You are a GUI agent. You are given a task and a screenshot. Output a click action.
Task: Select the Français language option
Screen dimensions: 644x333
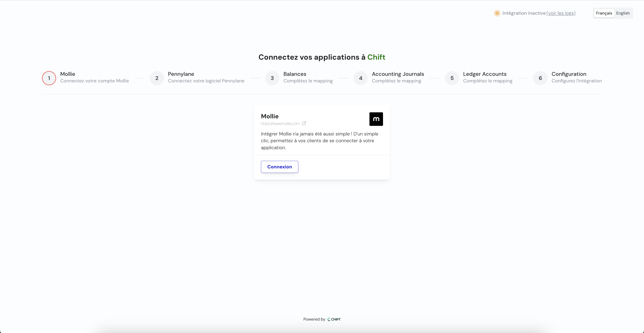pos(604,13)
